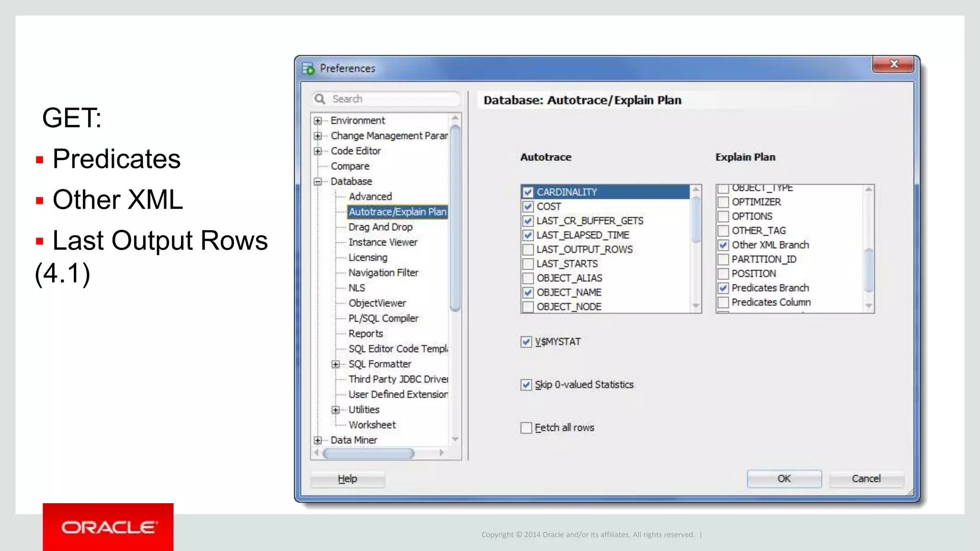Click the Autotrace list scroll up arrow

(x=696, y=190)
